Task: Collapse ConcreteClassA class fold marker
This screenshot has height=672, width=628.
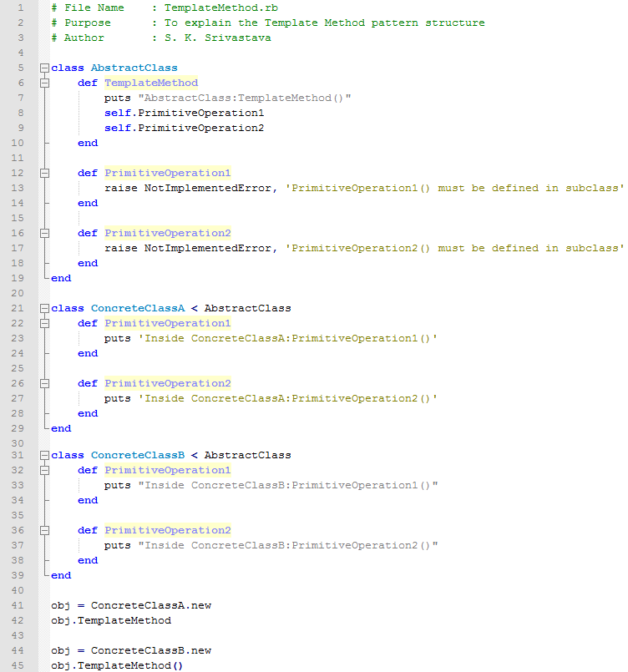Action: [44, 308]
